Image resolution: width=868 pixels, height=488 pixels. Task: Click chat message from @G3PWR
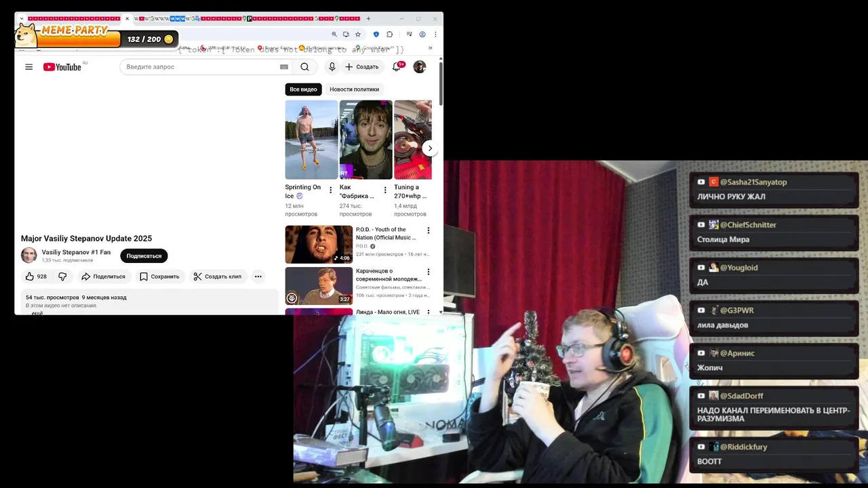774,317
